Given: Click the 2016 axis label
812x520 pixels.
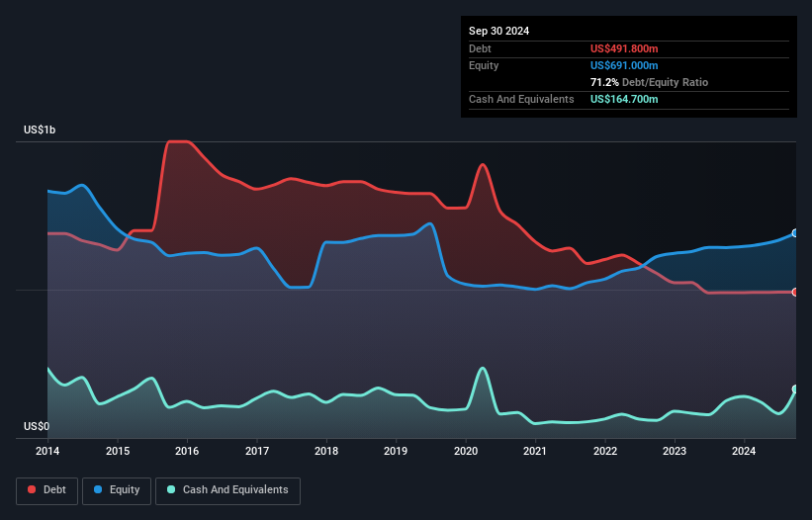Looking at the screenshot, I should (187, 451).
